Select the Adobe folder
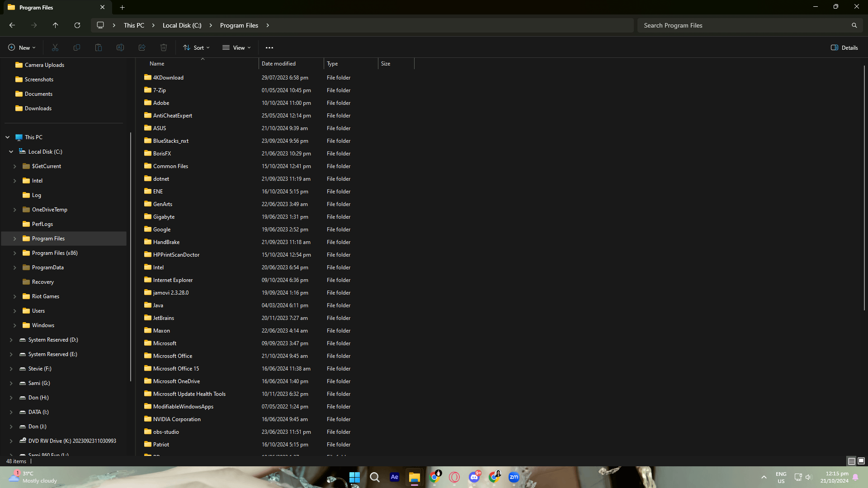This screenshot has width=868, height=488. tap(161, 103)
